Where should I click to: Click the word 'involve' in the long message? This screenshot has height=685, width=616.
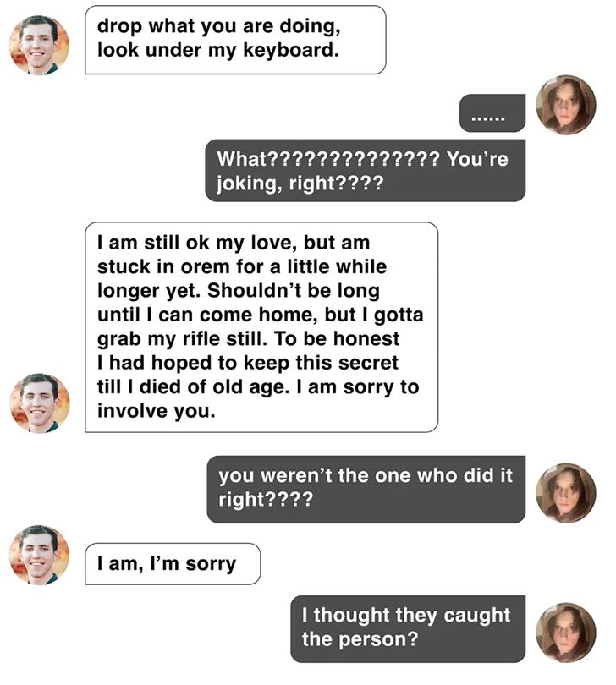pos(133,411)
